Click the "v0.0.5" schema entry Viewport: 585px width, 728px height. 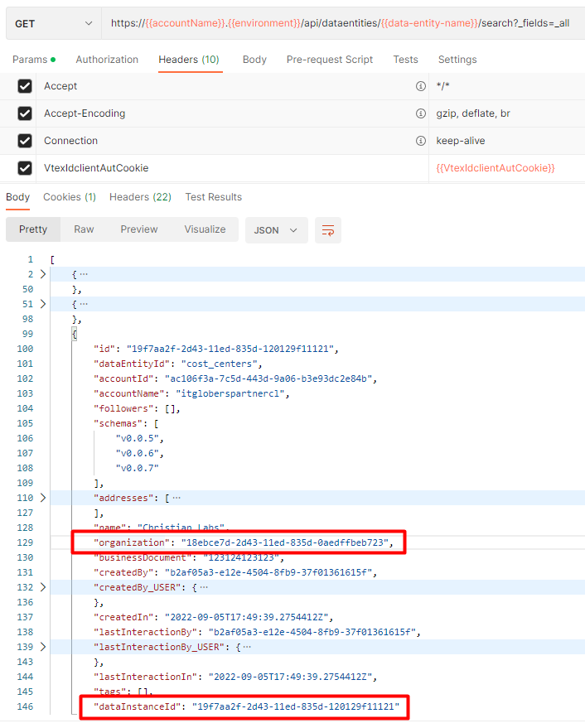point(137,438)
